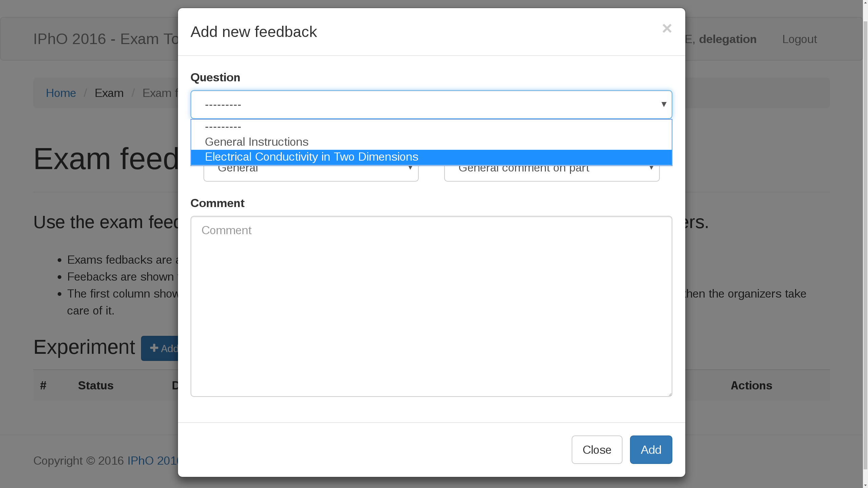Click the Actions table column header
Image resolution: width=868 pixels, height=488 pixels.
(751, 385)
